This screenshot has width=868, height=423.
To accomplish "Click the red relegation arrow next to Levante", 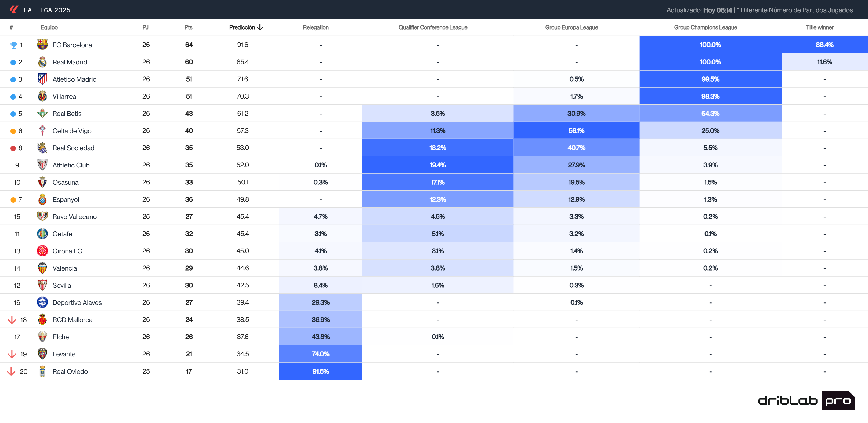I will [x=12, y=354].
